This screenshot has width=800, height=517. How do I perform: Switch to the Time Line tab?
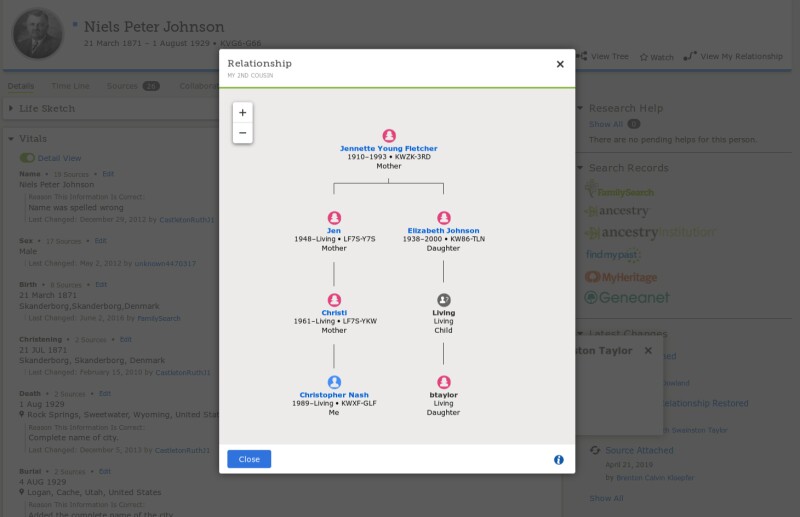(70, 86)
